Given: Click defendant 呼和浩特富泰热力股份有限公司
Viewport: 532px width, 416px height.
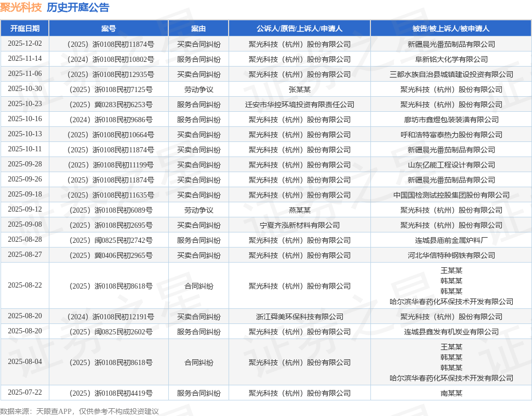Looking at the screenshot, I should pyautogui.click(x=451, y=135).
